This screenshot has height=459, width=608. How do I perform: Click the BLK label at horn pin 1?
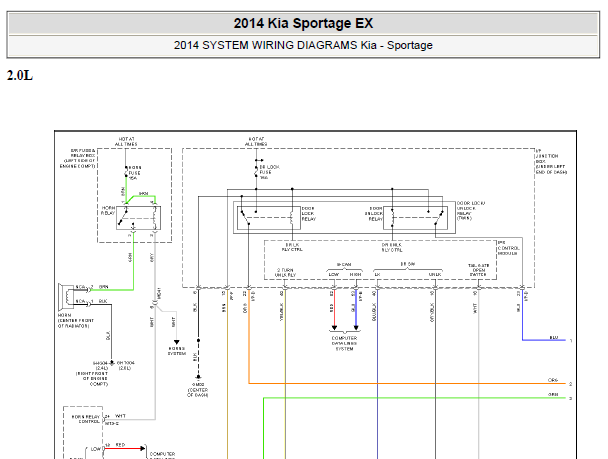[x=103, y=301]
